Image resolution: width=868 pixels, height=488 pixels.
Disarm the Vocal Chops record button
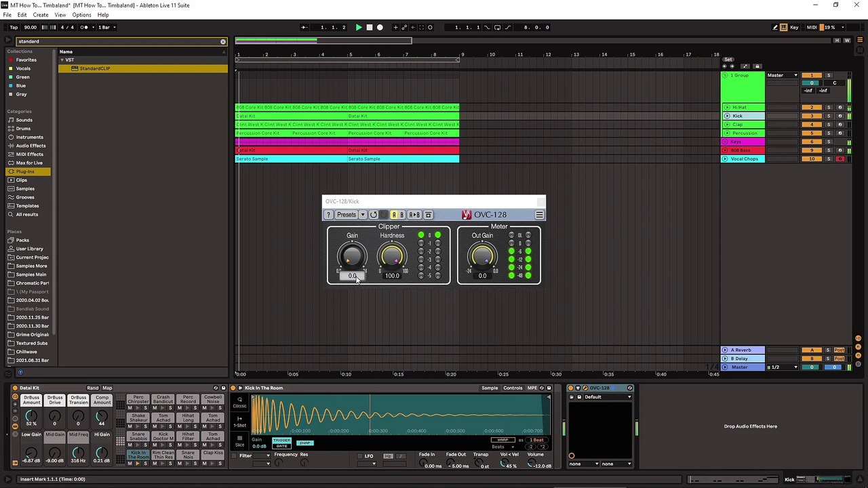pos(840,159)
